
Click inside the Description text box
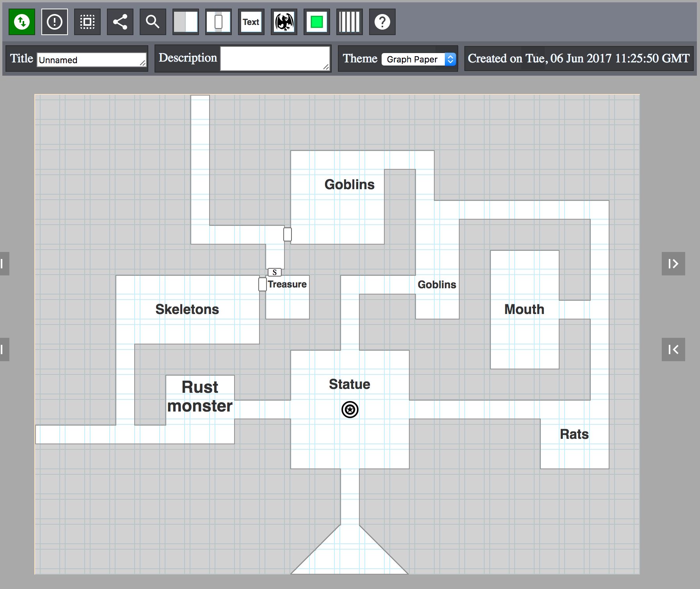click(x=275, y=58)
